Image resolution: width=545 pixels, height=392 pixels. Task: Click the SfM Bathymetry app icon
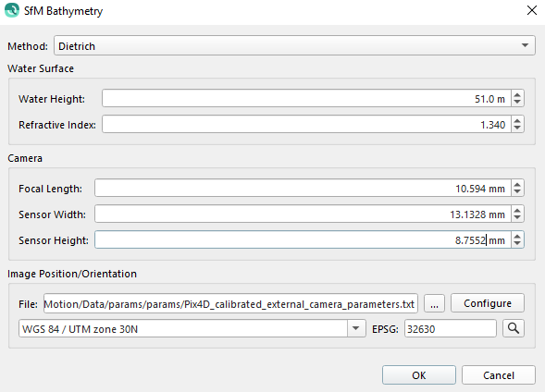[12, 10]
